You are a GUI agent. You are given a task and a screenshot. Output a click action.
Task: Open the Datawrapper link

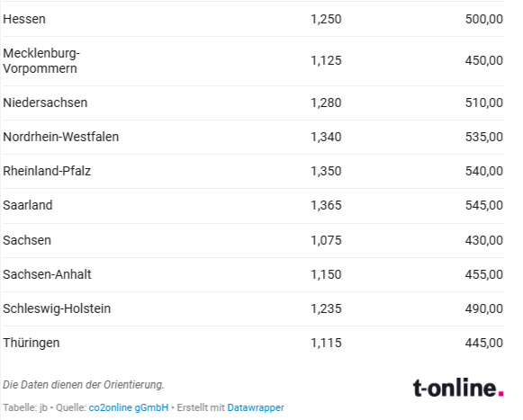256,407
